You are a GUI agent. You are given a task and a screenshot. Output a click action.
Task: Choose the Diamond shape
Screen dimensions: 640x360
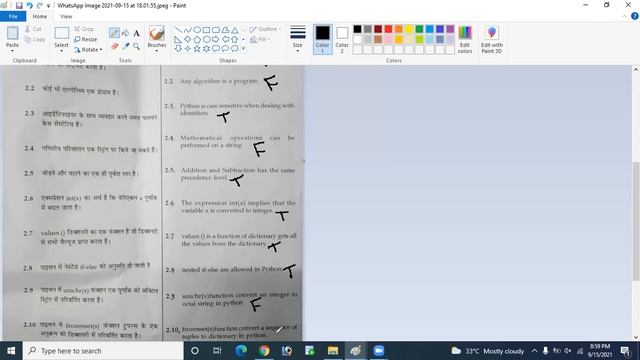tap(187, 40)
